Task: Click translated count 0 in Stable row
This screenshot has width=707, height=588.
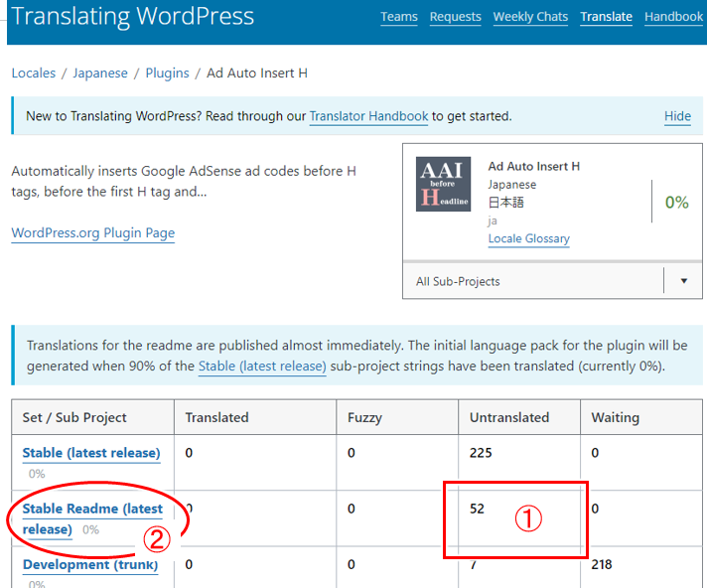Action: click(189, 453)
